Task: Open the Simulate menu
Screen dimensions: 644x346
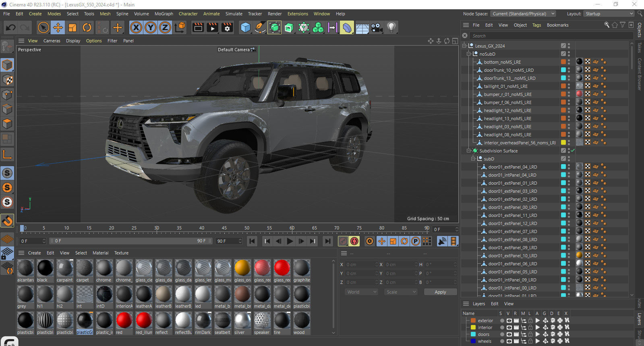Action: point(234,14)
